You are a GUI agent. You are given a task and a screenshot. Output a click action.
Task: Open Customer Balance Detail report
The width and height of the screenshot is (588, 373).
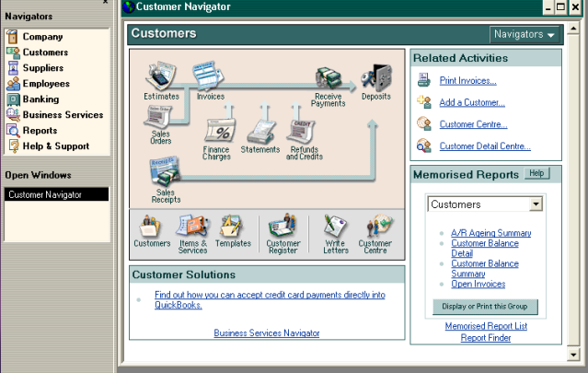485,248
